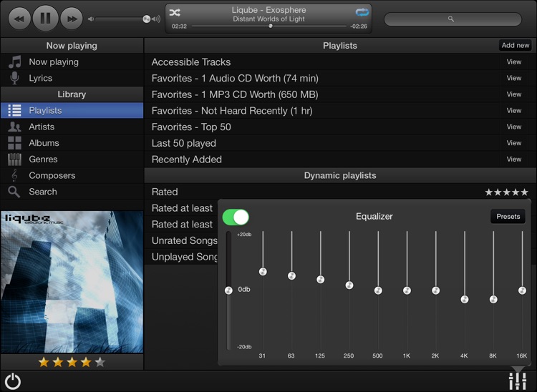The width and height of the screenshot is (537, 392).
Task: Toggle shuffle mode icon
Action: coord(175,13)
